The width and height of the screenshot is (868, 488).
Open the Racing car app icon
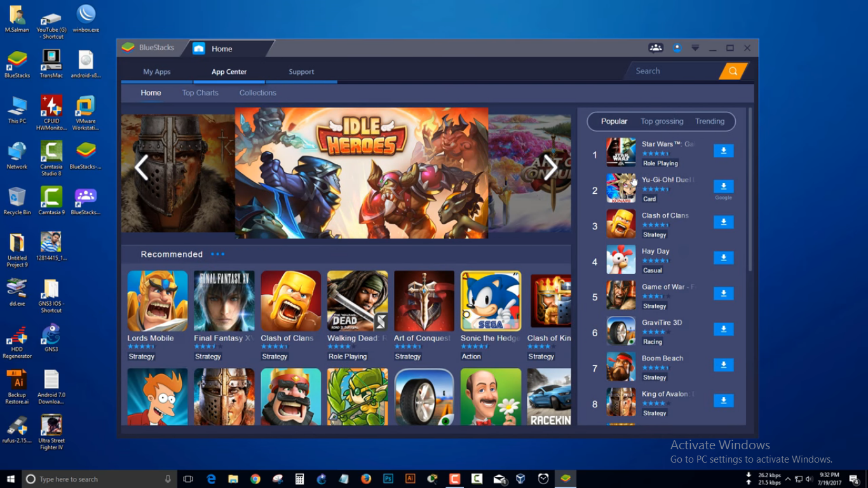pyautogui.click(x=550, y=396)
